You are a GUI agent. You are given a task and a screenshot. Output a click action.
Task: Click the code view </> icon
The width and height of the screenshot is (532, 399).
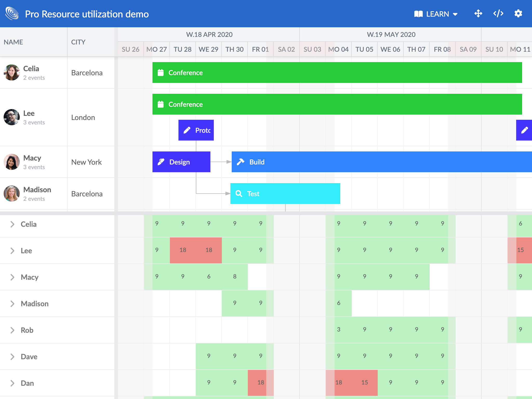[x=498, y=14]
